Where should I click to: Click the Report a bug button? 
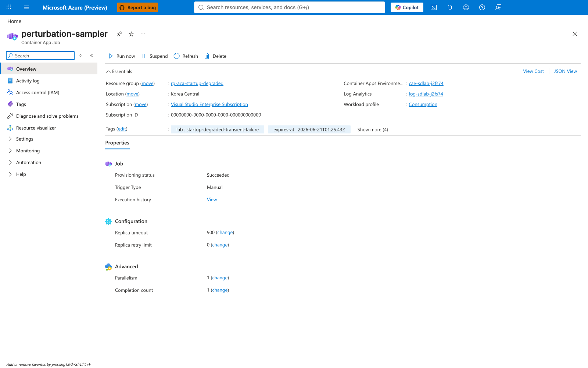[x=137, y=7]
